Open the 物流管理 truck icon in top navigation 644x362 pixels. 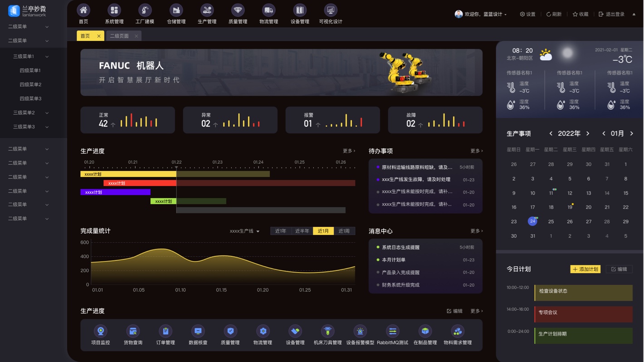point(268,10)
